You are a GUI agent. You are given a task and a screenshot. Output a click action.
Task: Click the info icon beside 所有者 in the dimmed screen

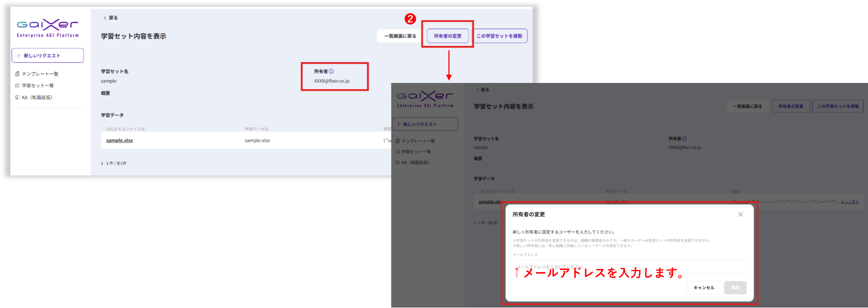click(x=684, y=138)
